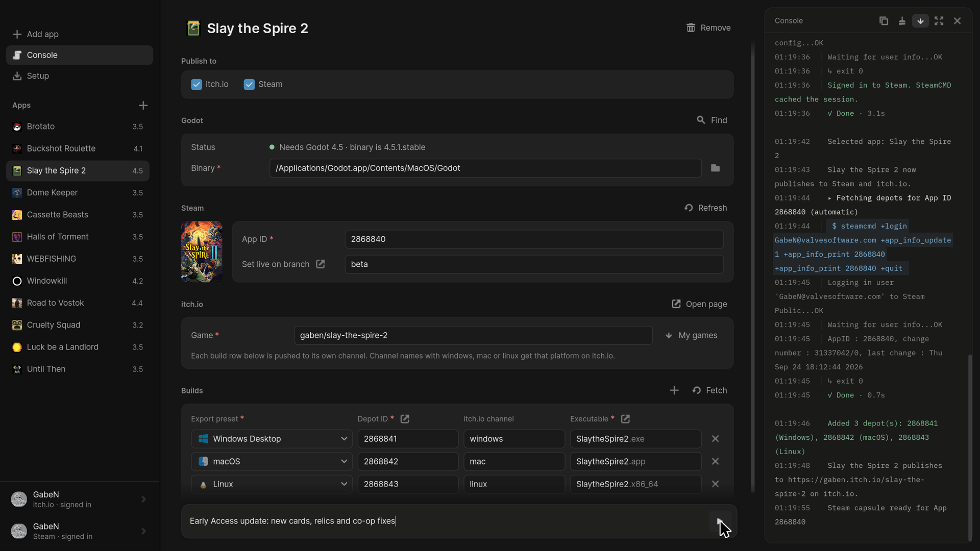The width and height of the screenshot is (980, 551).
Task: Select Brotato app
Action: [78, 127]
